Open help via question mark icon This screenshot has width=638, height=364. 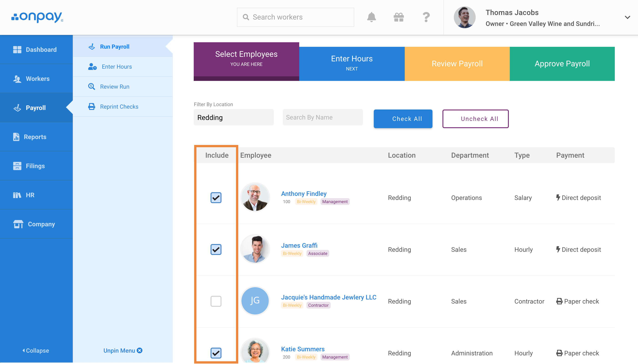[426, 17]
